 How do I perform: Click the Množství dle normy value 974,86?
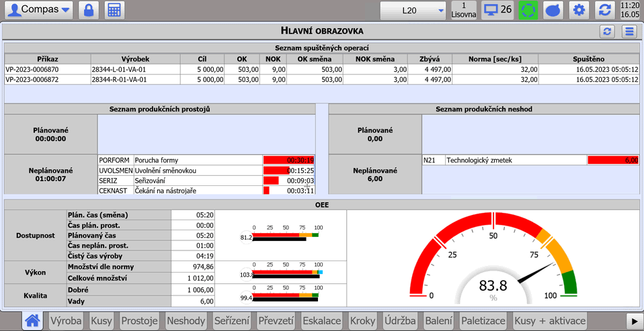click(x=193, y=267)
